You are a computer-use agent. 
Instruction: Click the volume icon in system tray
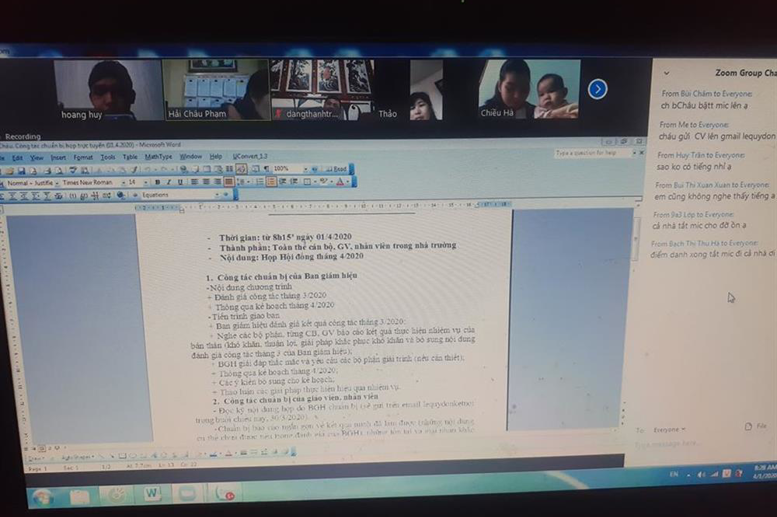point(702,474)
